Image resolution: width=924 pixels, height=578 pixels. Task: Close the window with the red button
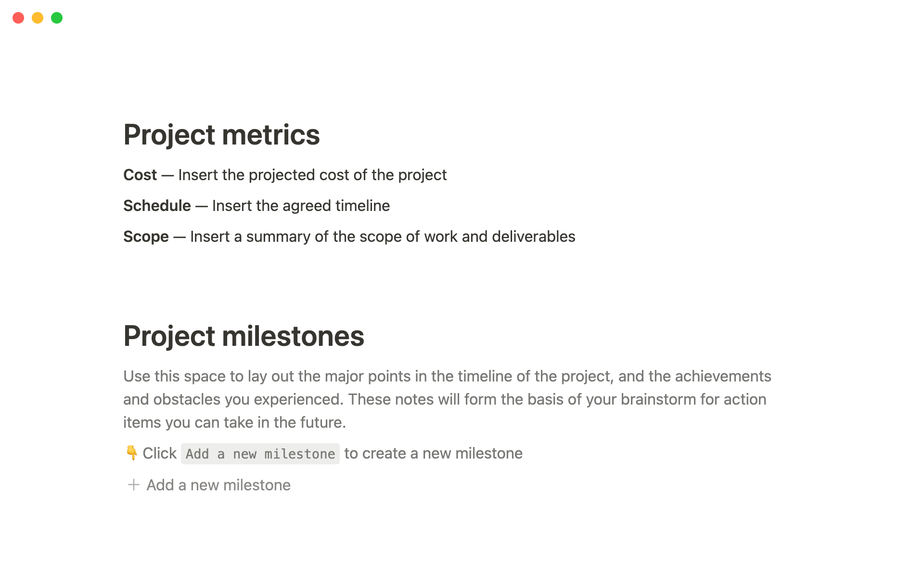coord(18,18)
